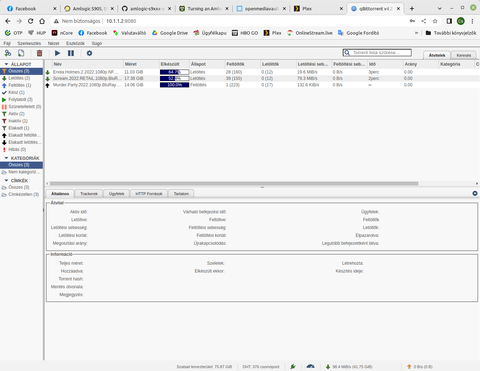Collapse the CÍMKÉK section
This screenshot has height=371, width=480.
(x=6, y=180)
